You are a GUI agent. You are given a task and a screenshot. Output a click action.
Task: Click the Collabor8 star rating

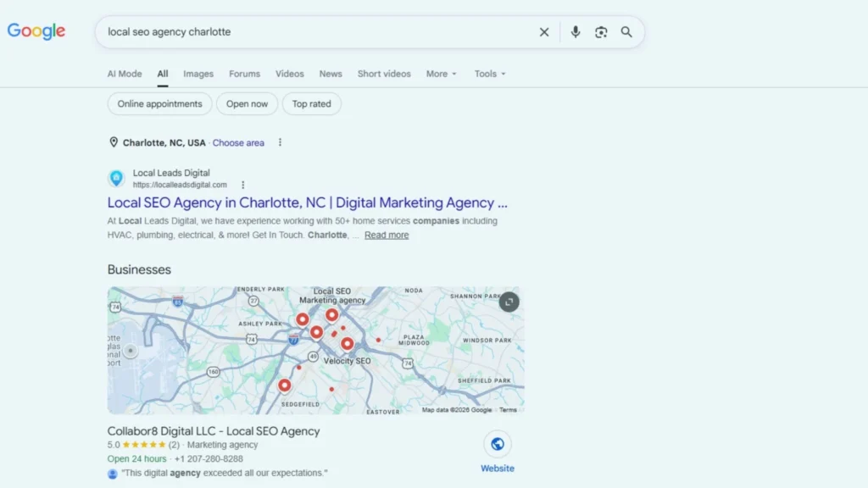point(144,445)
